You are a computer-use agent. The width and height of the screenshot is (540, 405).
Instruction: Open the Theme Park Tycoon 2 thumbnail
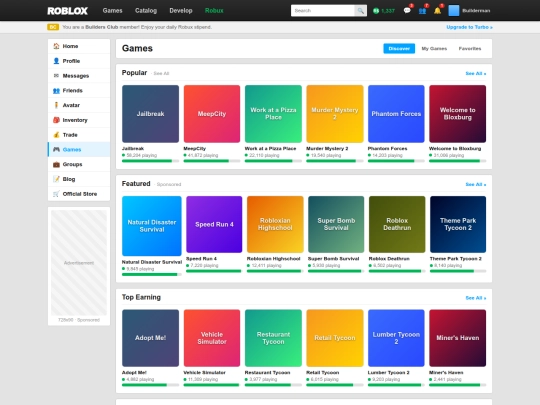pos(458,224)
